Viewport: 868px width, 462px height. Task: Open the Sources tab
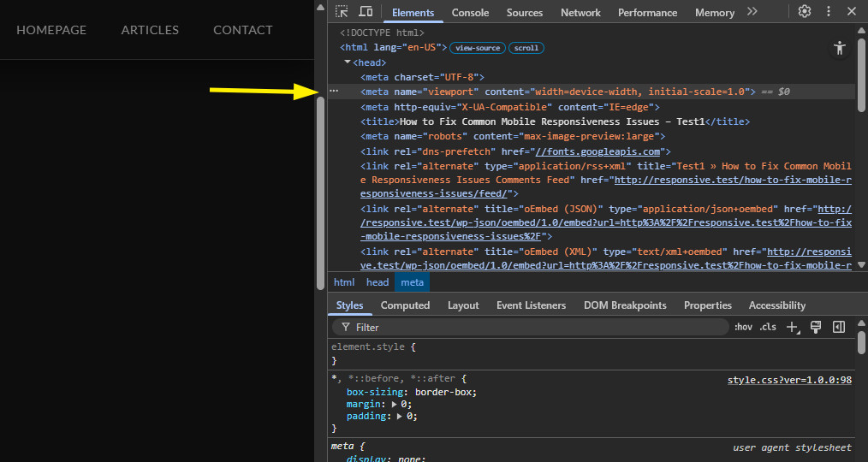tap(524, 12)
